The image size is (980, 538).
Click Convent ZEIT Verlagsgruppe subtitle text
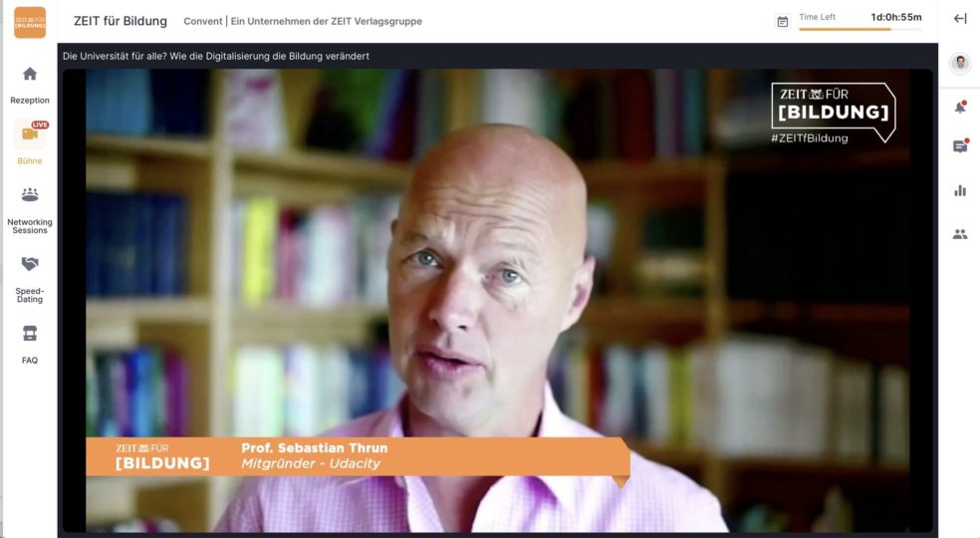[303, 21]
